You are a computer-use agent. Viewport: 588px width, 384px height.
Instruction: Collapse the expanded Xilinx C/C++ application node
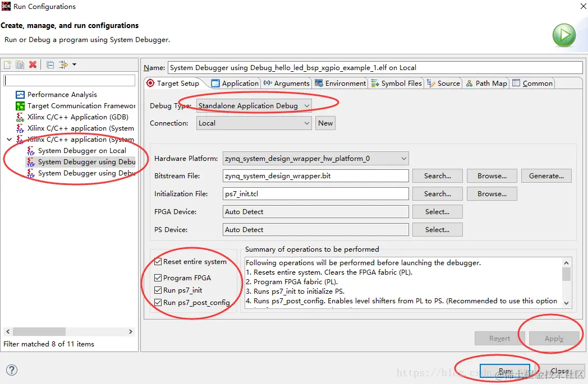coord(9,140)
